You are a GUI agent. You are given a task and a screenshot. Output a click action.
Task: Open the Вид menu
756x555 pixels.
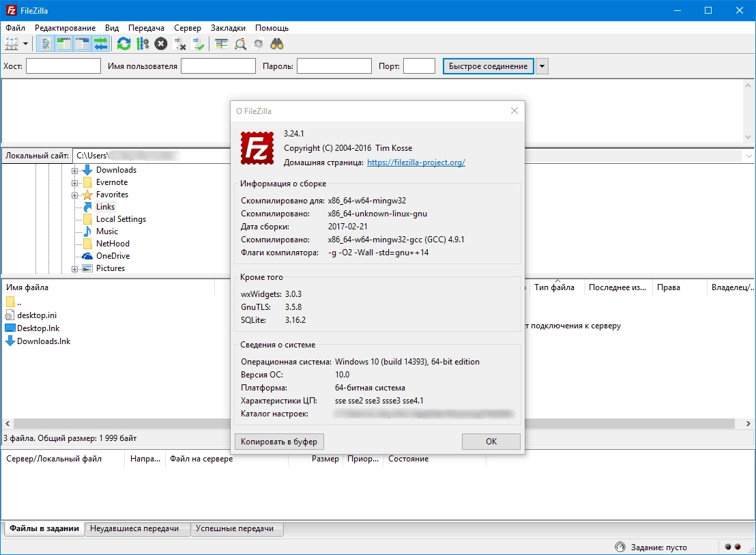(x=112, y=28)
